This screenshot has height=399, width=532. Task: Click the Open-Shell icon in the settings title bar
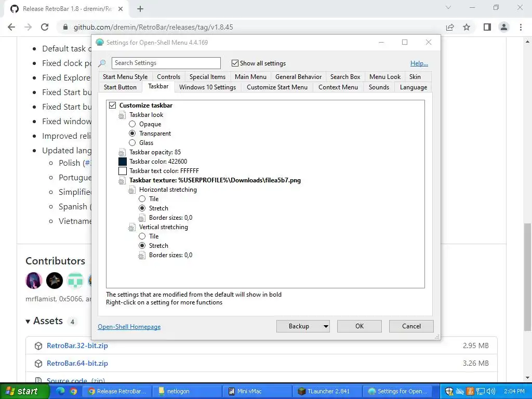[100, 43]
